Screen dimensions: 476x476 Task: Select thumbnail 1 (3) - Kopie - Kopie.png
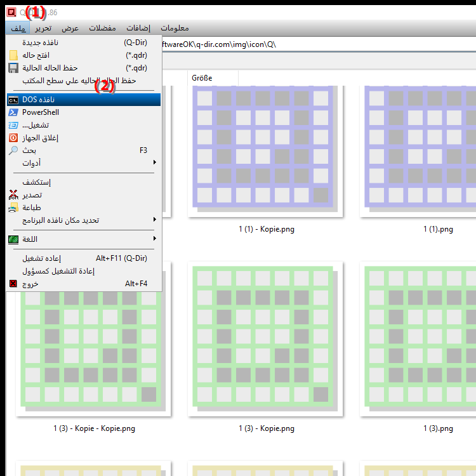click(x=93, y=354)
